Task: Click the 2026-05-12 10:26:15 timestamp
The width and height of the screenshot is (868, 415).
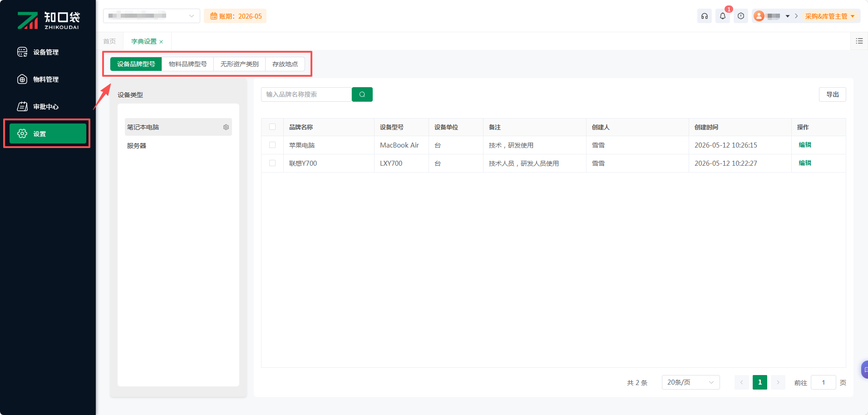Action: 726,145
